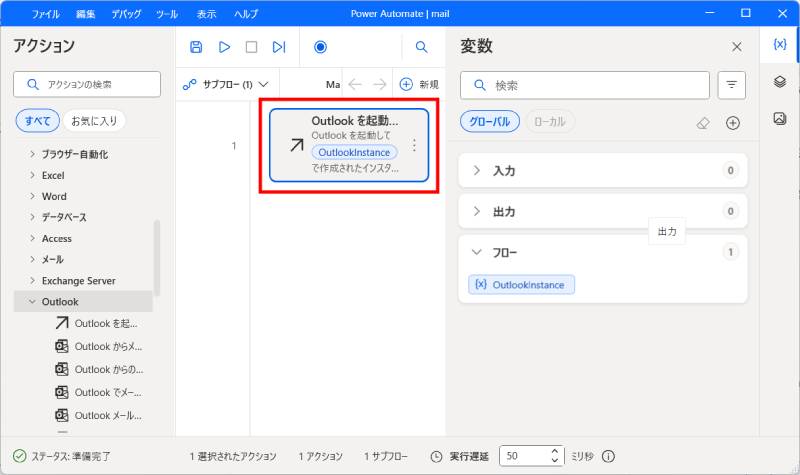Open the デバッグ menu
The height and width of the screenshot is (475, 800).
pyautogui.click(x=126, y=14)
